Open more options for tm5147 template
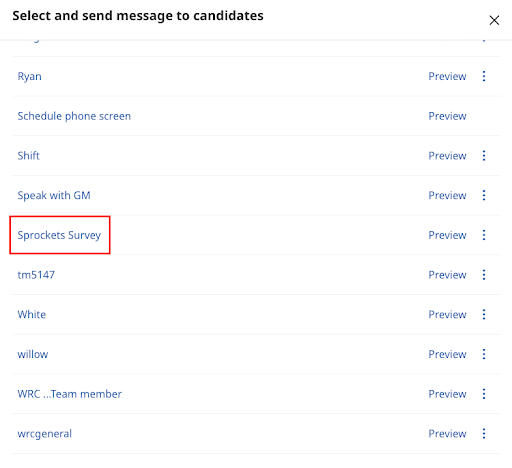 coord(484,275)
